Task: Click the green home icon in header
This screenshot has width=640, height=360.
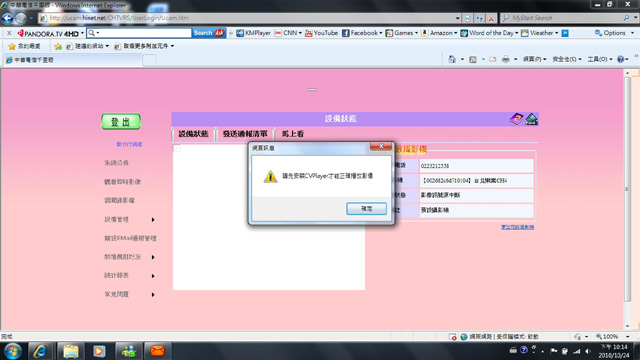Action: point(531,119)
